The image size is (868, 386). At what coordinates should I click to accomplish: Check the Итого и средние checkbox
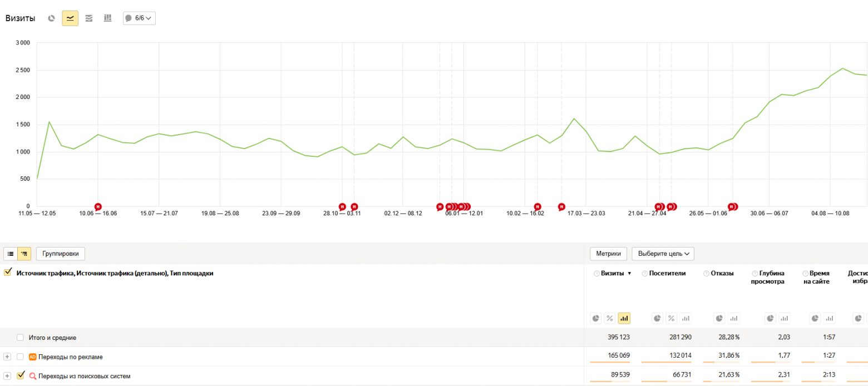[21, 338]
